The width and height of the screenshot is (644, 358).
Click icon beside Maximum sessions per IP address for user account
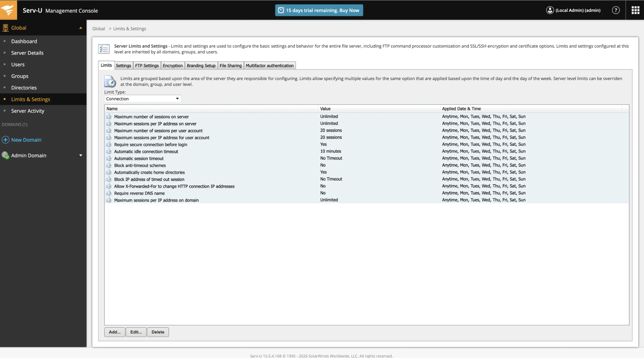tap(109, 137)
